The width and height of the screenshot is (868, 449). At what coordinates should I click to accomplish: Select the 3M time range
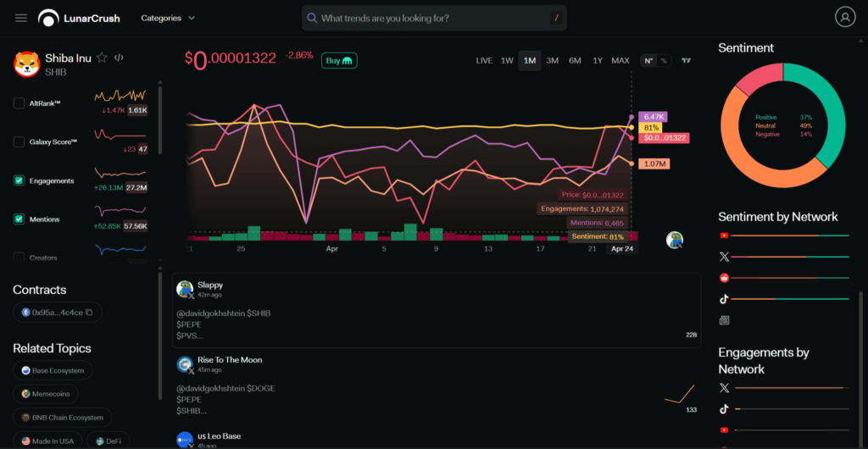[x=552, y=61]
